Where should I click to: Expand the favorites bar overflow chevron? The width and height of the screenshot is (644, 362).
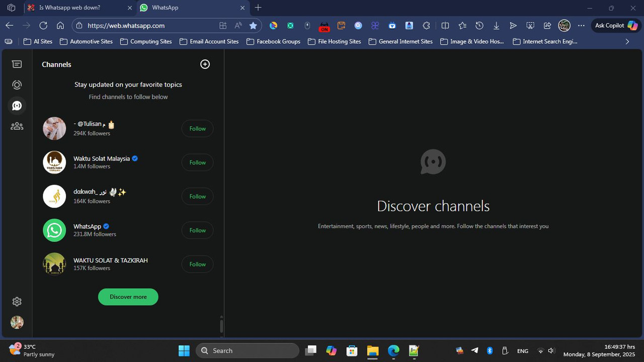pos(627,41)
